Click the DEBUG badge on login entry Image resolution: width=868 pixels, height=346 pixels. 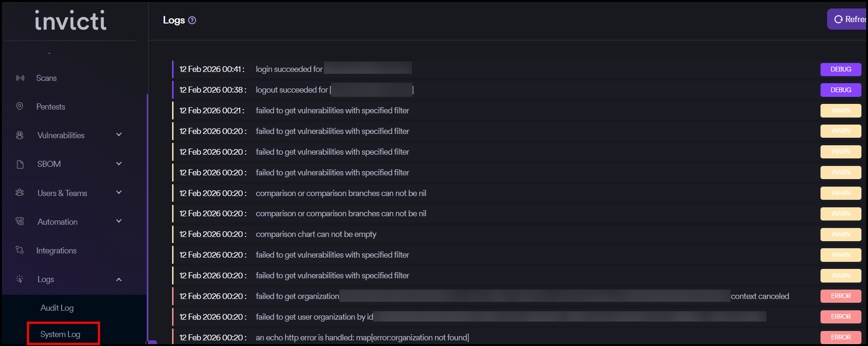[841, 69]
